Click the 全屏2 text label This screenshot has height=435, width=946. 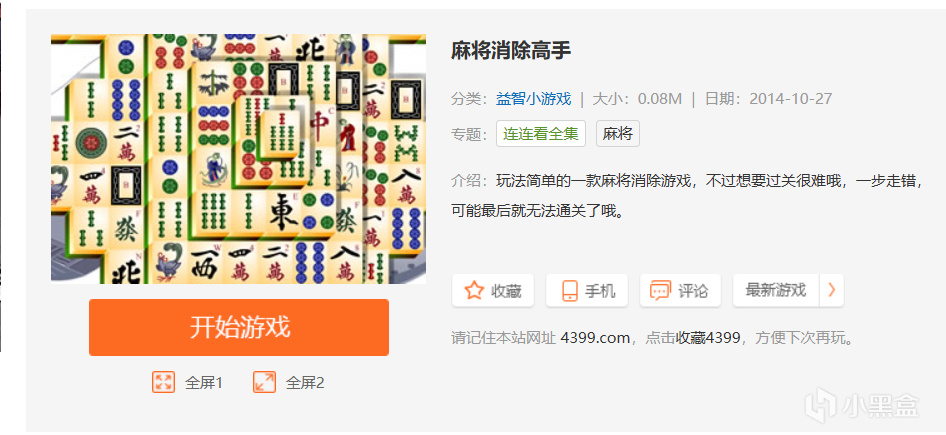pyautogui.click(x=305, y=383)
